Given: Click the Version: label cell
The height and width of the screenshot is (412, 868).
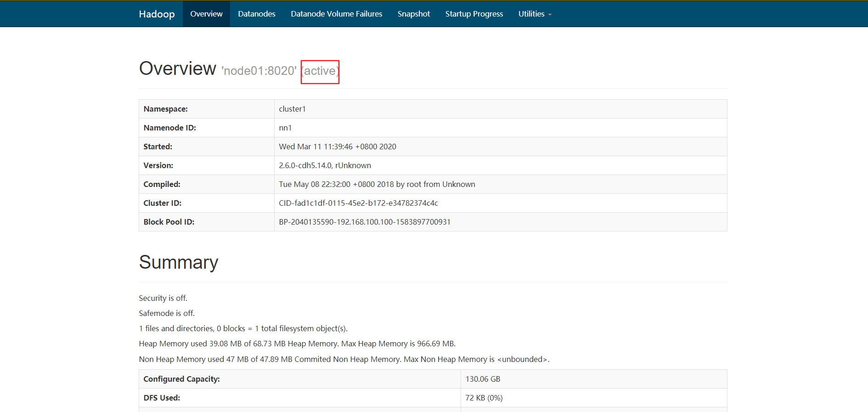Looking at the screenshot, I should [207, 165].
